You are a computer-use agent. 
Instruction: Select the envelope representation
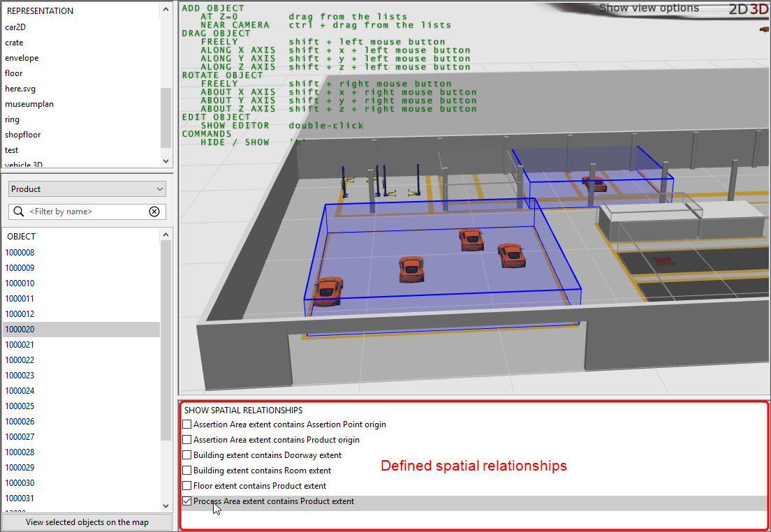(x=82, y=57)
